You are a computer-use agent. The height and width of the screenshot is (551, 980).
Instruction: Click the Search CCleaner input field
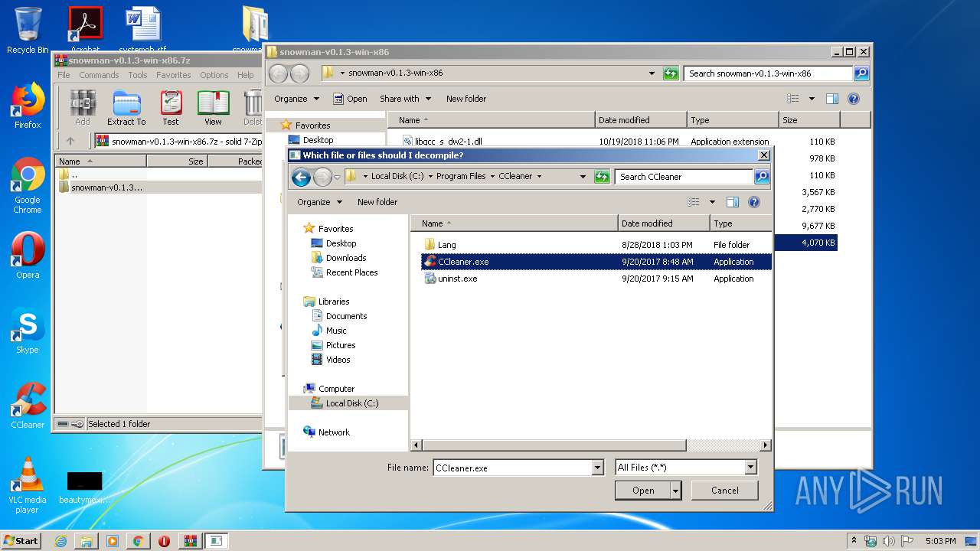tap(684, 177)
